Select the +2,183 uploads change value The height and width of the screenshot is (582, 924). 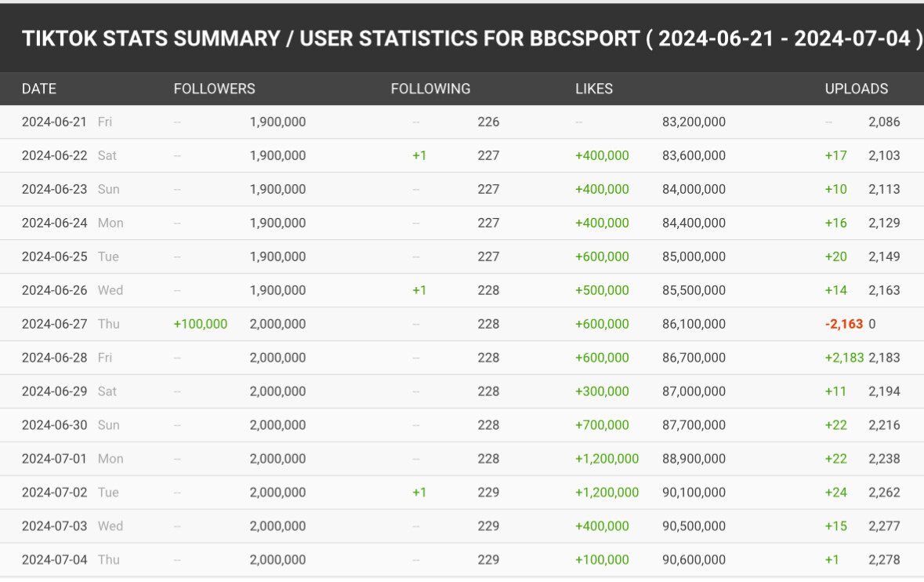click(844, 358)
